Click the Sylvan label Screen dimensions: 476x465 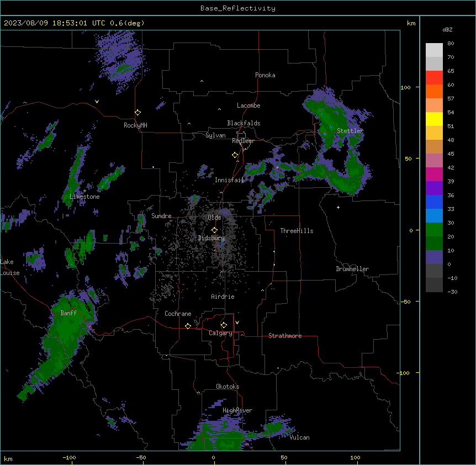[x=215, y=135]
